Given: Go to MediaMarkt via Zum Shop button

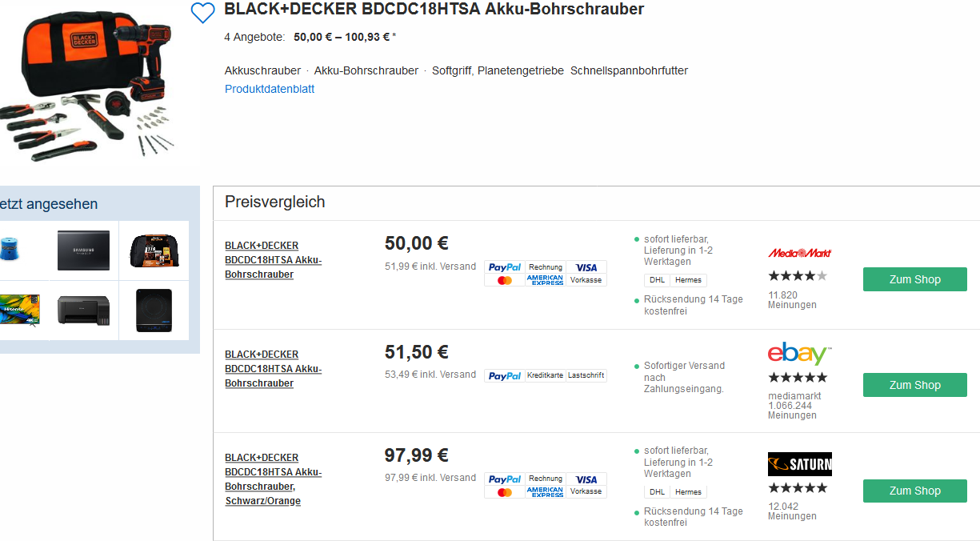Looking at the screenshot, I should pyautogui.click(x=914, y=279).
